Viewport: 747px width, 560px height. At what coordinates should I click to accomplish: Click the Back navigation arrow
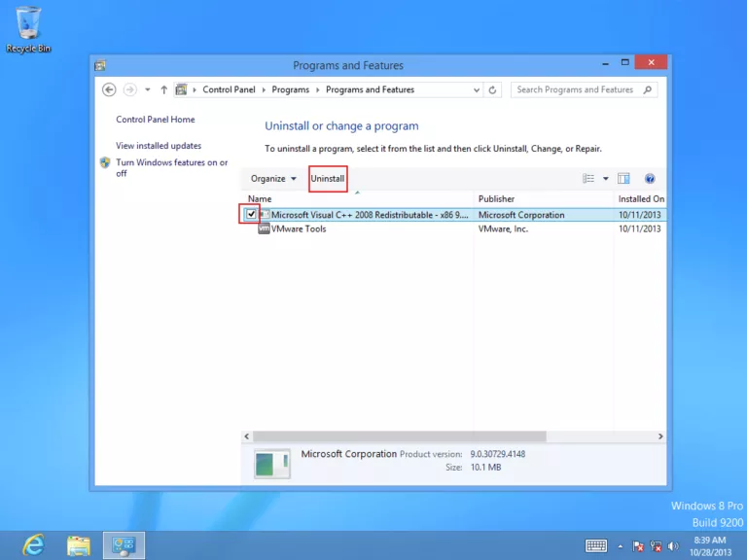(x=109, y=89)
